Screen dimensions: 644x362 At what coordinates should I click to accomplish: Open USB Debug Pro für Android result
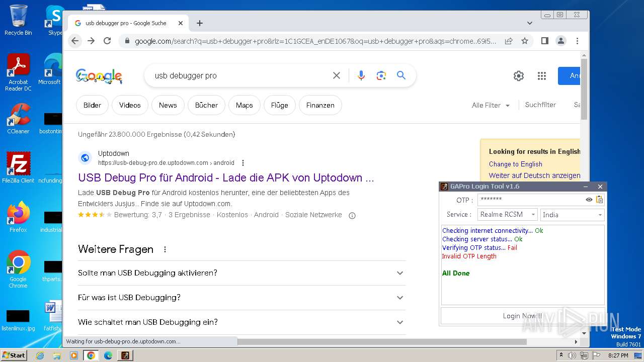226,177
